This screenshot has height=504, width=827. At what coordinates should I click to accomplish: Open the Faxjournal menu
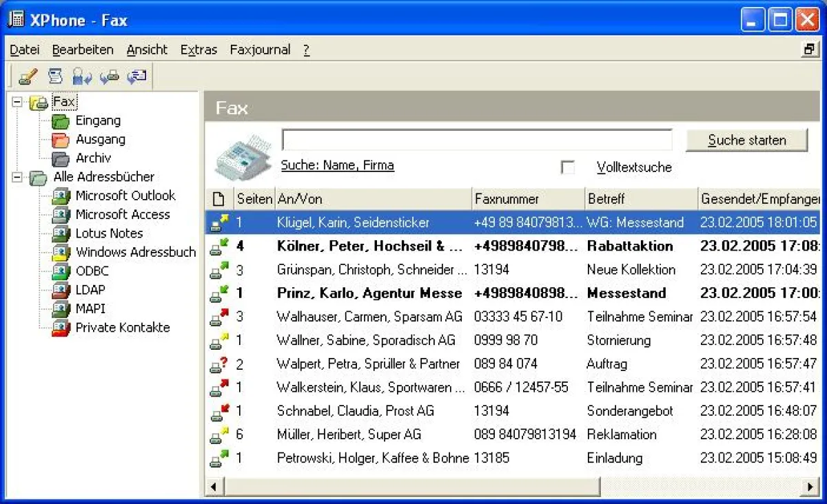(x=260, y=50)
